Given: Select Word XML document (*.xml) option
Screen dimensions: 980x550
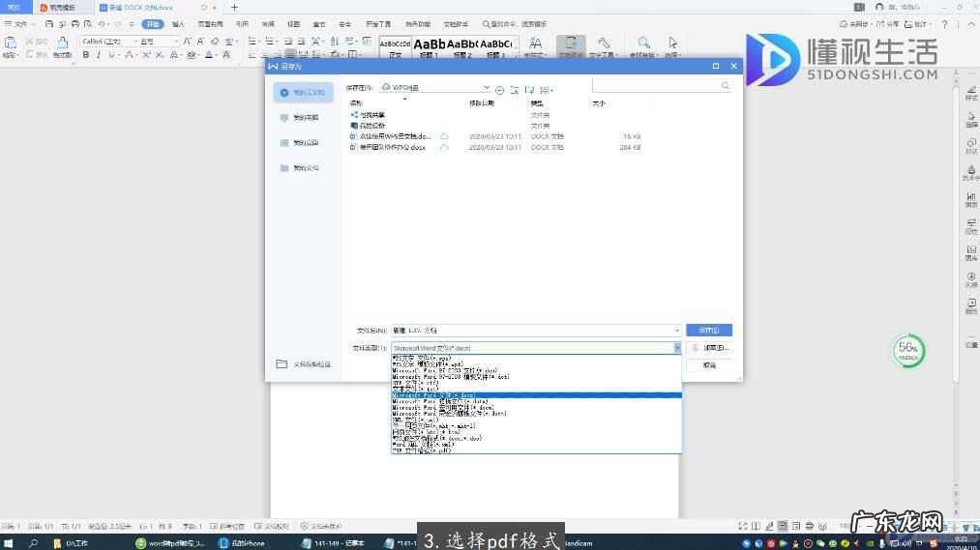Looking at the screenshot, I should pyautogui.click(x=536, y=445).
